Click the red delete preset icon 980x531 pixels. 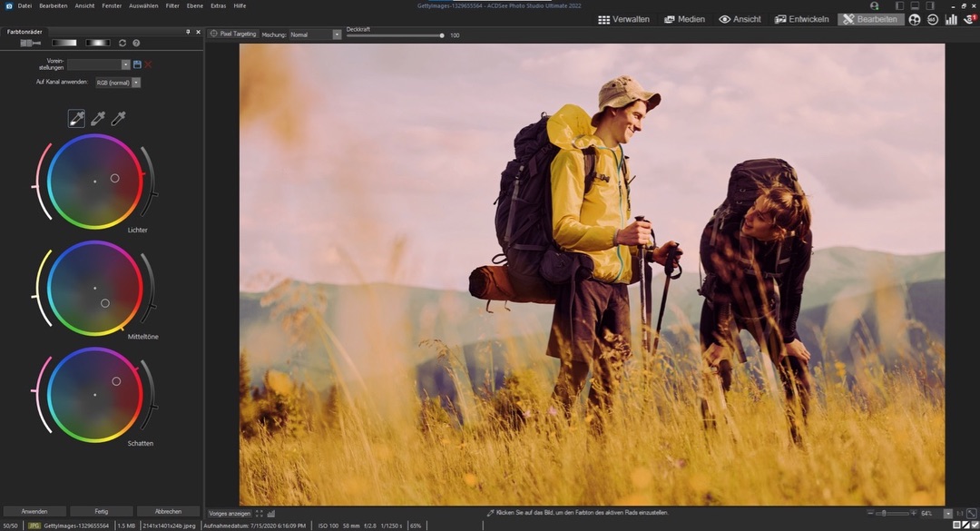(x=148, y=64)
